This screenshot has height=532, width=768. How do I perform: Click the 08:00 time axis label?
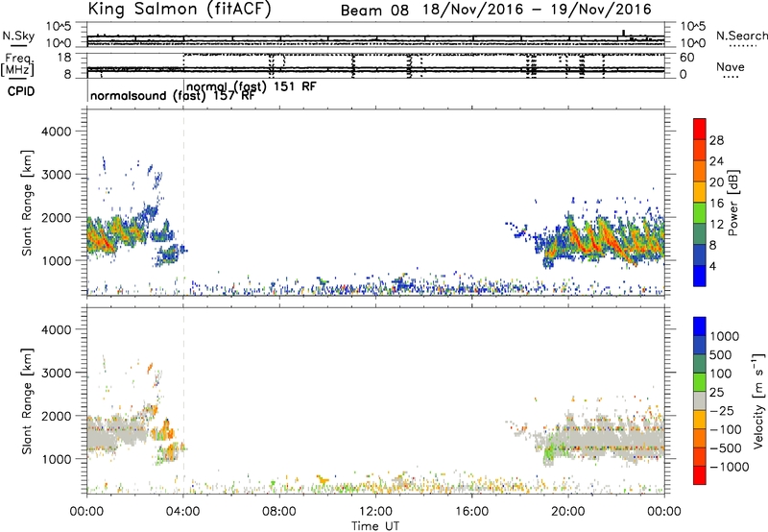(x=279, y=512)
